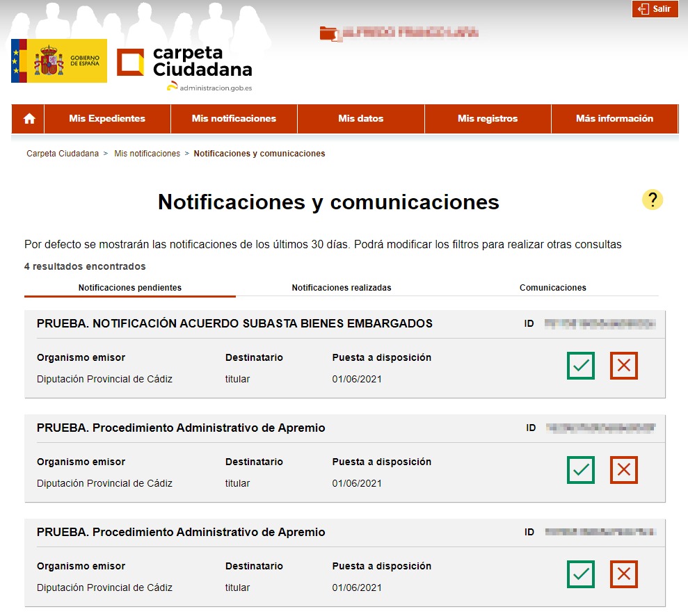
Task: Click the home icon in navigation bar
Action: [29, 119]
